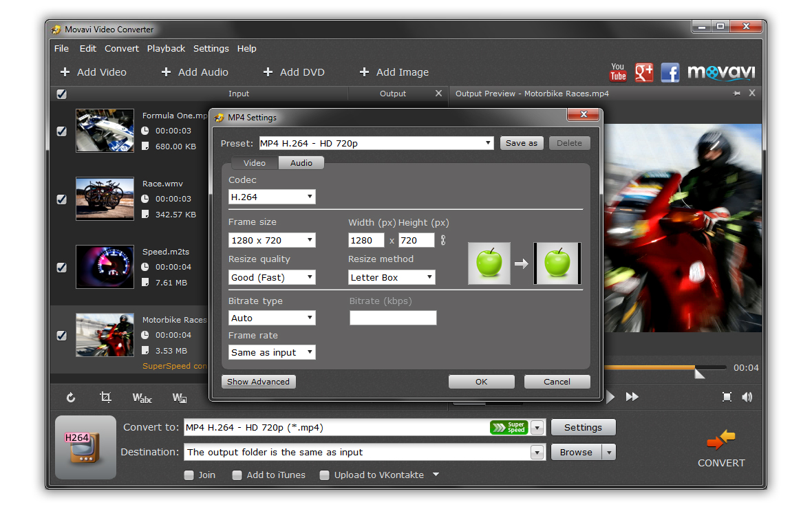Click Add Image in toolbar
812x509 pixels.
(394, 72)
